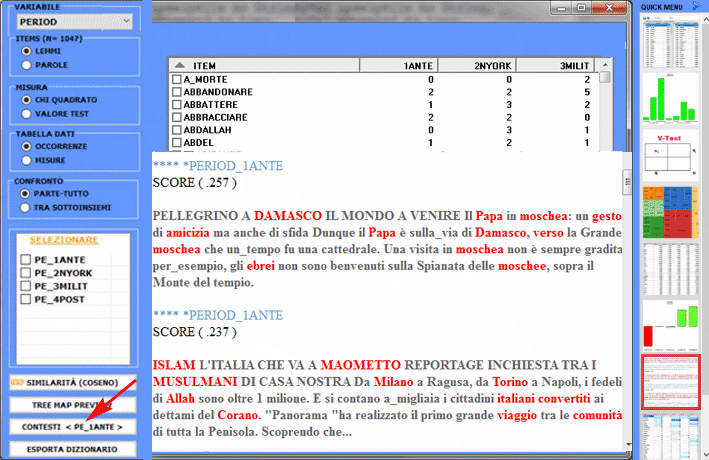Image resolution: width=709 pixels, height=460 pixels.
Task: Click the second *PERIOD_1ANTE context heading
Action: pyautogui.click(x=218, y=315)
